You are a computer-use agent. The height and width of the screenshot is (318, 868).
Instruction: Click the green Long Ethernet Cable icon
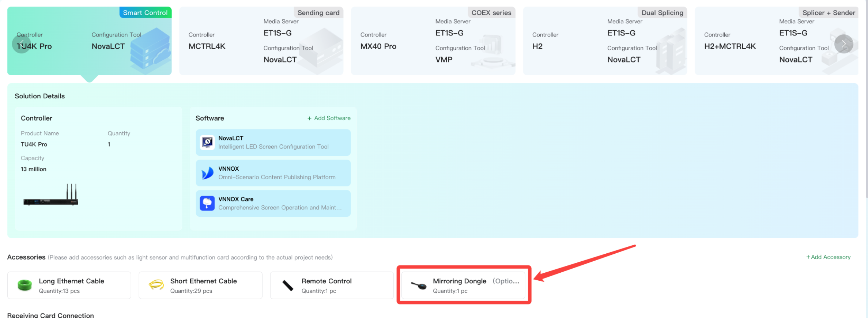coord(25,285)
